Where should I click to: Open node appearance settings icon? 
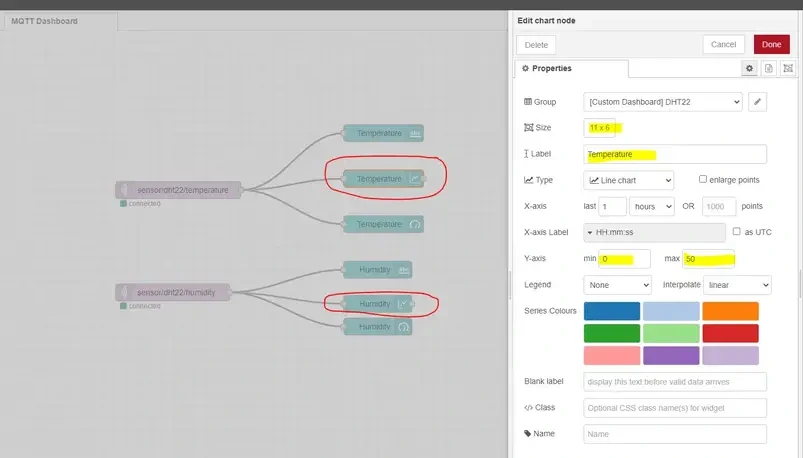point(788,68)
